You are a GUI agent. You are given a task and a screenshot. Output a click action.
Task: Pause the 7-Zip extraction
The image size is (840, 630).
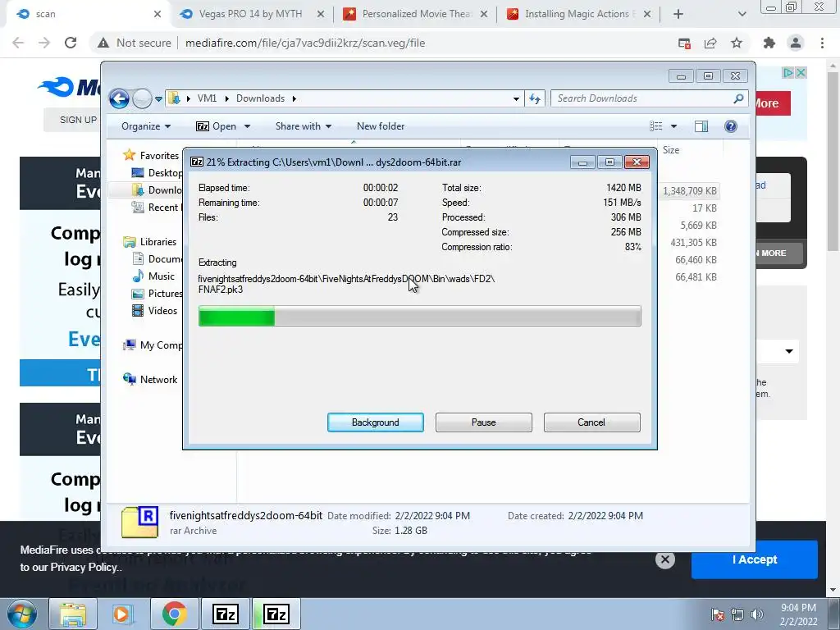click(484, 422)
